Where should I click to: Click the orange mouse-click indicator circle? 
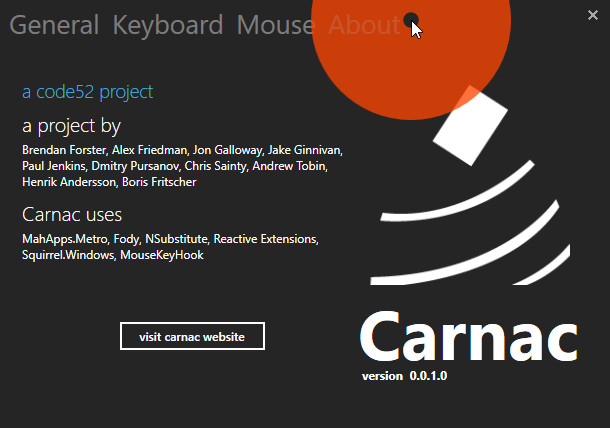pos(411,58)
